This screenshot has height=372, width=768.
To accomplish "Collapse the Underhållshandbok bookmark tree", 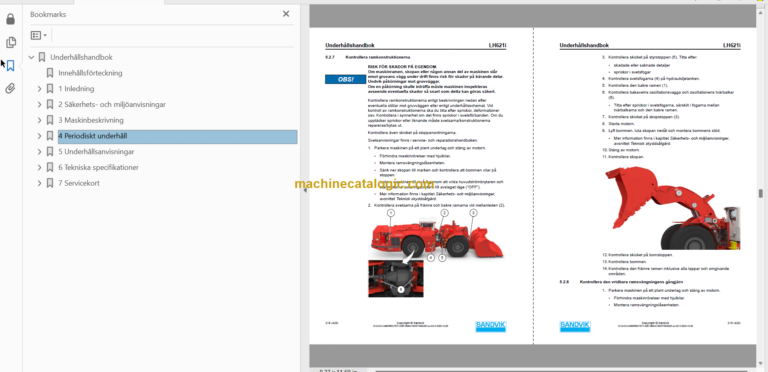I will [x=31, y=57].
